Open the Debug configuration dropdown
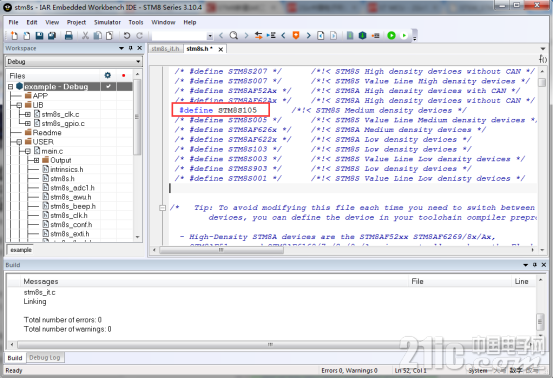 [x=138, y=62]
